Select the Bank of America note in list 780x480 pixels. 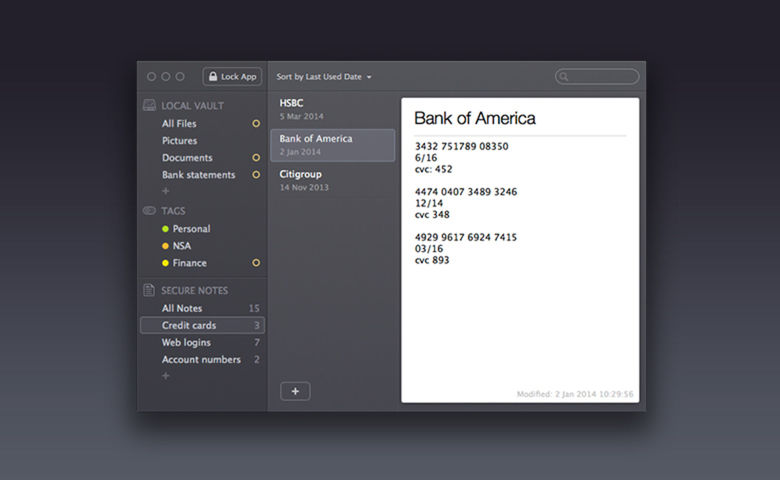(332, 145)
